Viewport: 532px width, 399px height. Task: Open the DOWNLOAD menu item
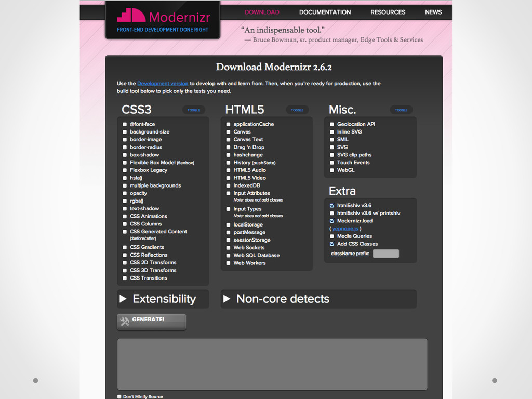pos(262,12)
